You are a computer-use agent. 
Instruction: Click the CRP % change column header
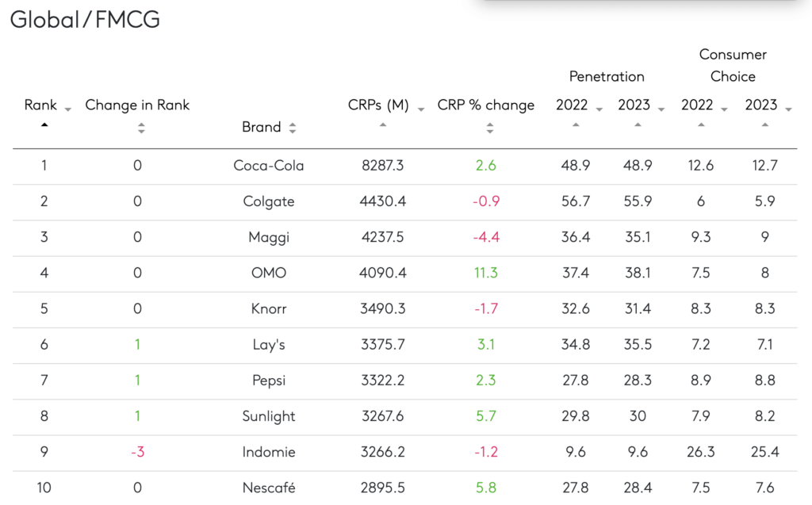[x=486, y=105]
